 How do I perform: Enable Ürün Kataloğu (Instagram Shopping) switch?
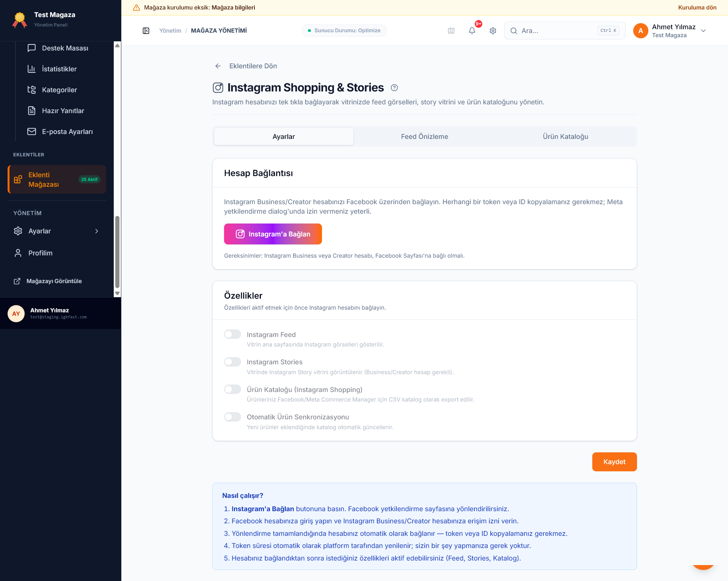click(x=232, y=389)
